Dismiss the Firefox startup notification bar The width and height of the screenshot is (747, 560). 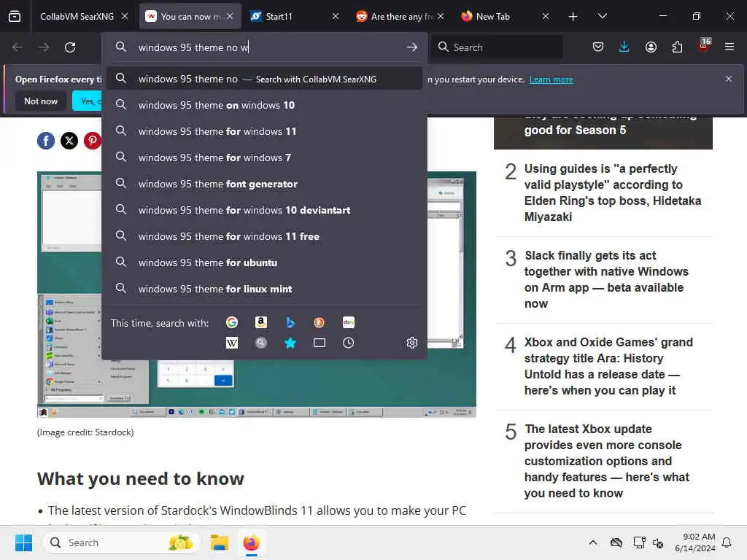[x=729, y=79]
